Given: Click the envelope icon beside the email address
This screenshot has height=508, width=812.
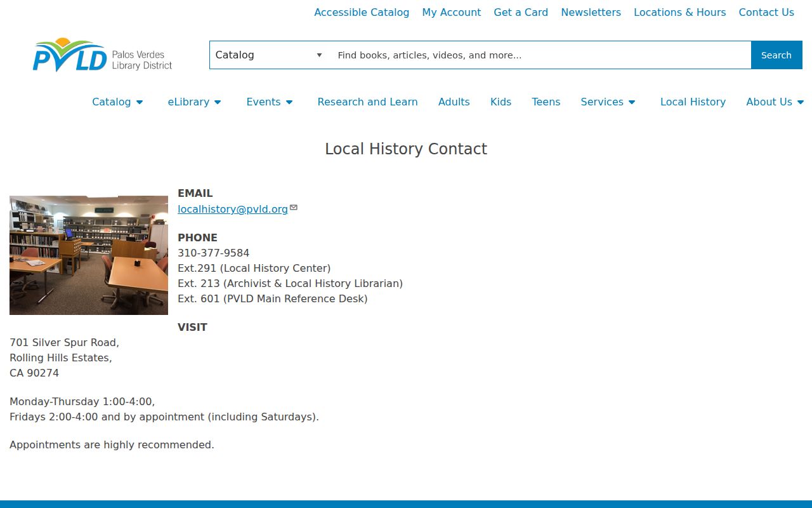Looking at the screenshot, I should click(294, 208).
